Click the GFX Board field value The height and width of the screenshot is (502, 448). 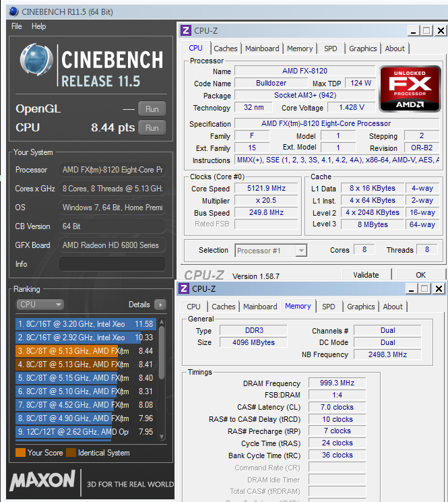[113, 245]
